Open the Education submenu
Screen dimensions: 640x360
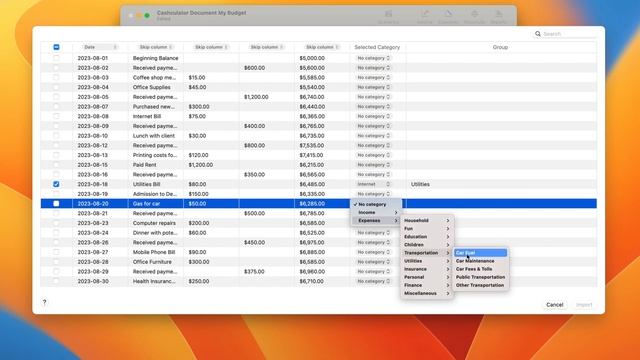(x=427, y=237)
